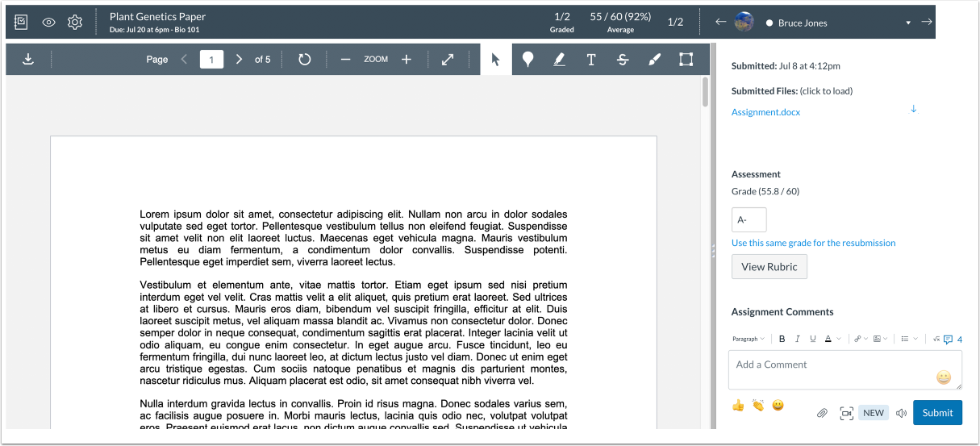Use this same grade for the resubmission
980x446 pixels.
[x=813, y=243]
